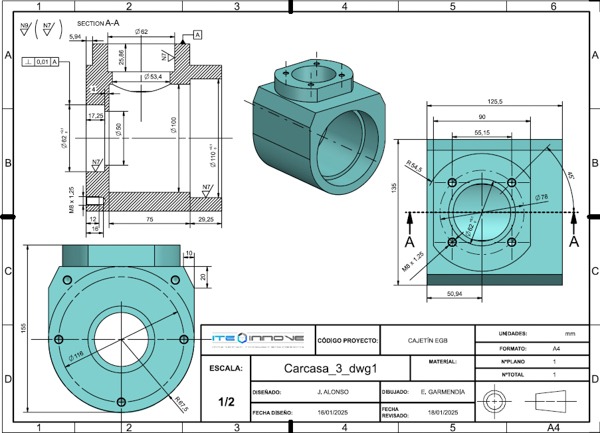This screenshot has height=433, width=600.
Task: Click the E. GARMENDIA drafter name field
Action: pos(438,392)
